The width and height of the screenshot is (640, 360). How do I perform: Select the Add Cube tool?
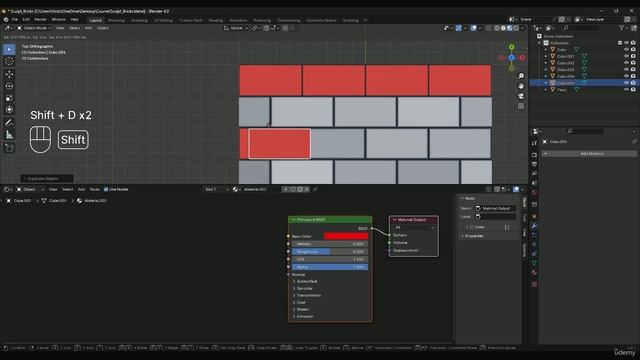click(x=9, y=148)
